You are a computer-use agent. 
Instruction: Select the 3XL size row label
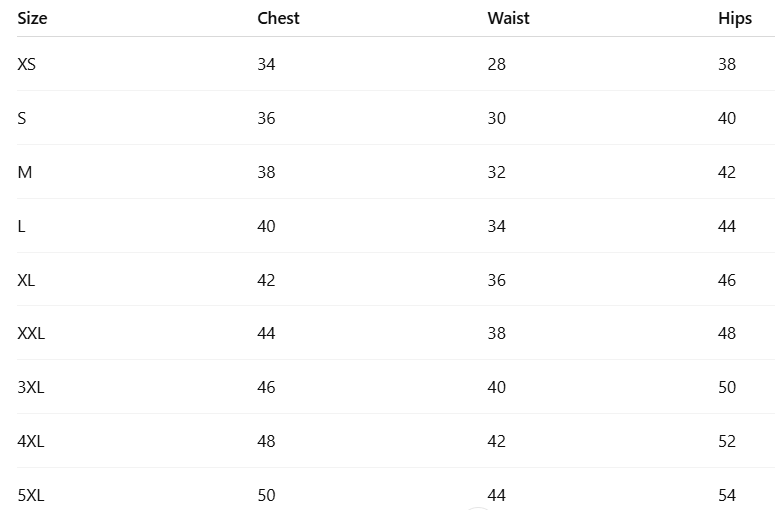coord(31,387)
